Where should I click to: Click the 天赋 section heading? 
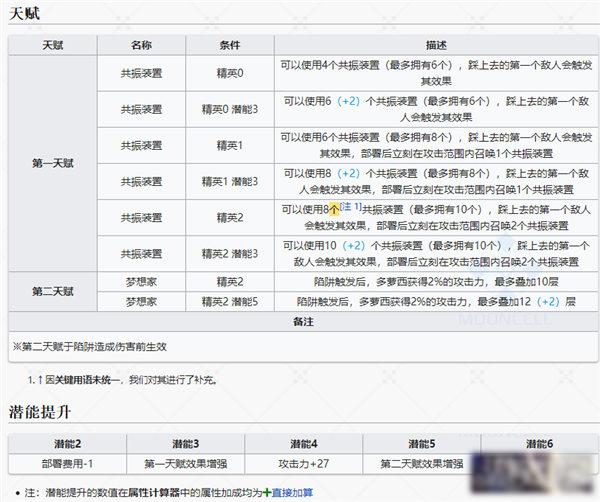coord(24,14)
